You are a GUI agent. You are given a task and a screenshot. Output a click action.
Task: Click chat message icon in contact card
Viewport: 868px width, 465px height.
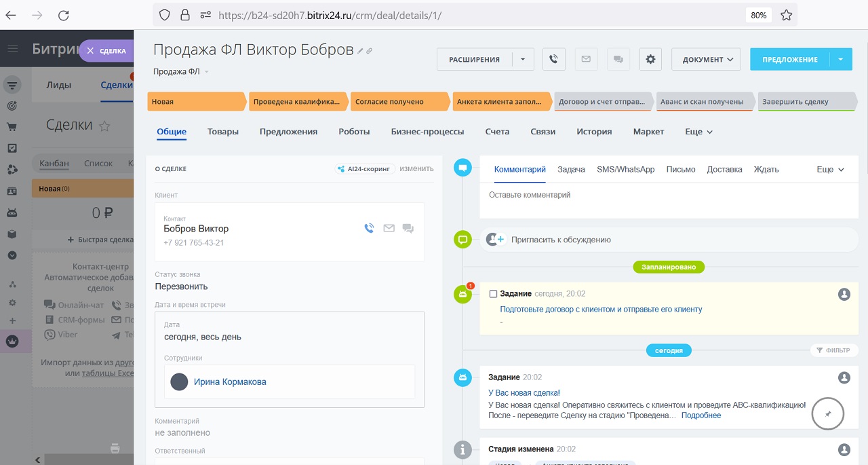pyautogui.click(x=408, y=229)
